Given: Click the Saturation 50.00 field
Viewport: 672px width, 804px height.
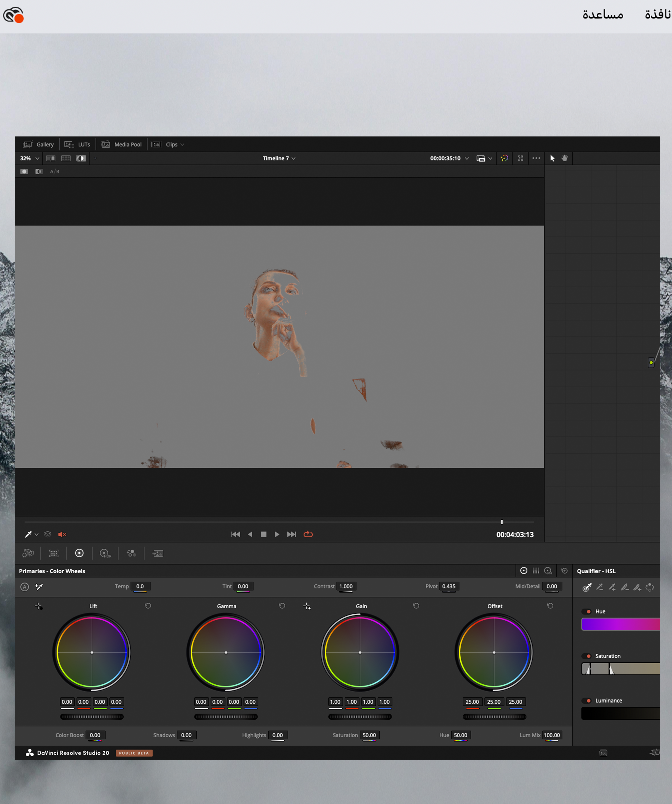Looking at the screenshot, I should (369, 735).
